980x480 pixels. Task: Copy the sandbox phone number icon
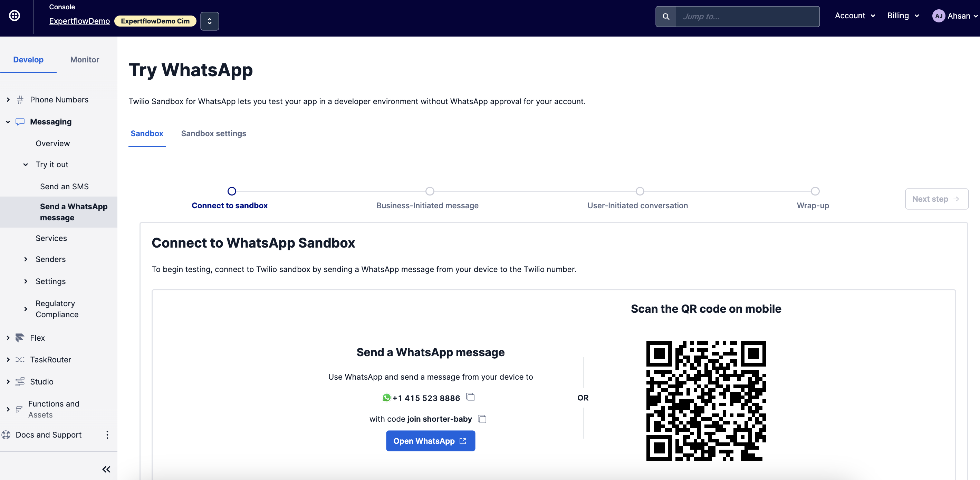(x=471, y=397)
